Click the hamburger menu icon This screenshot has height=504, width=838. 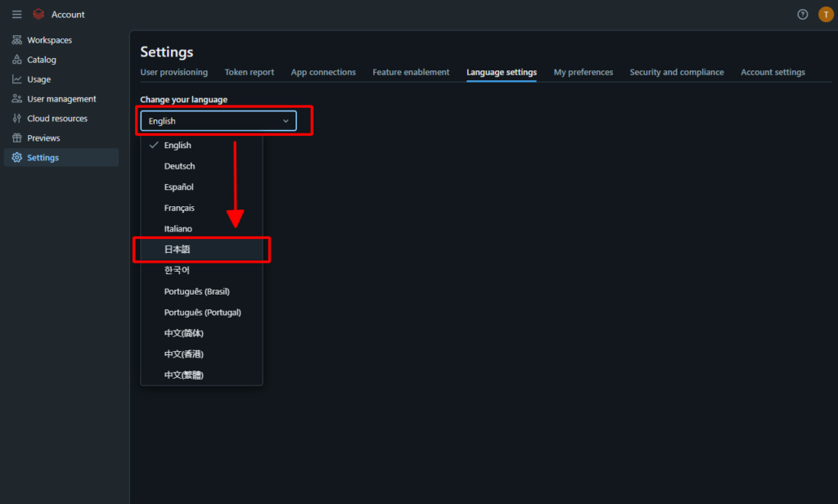coord(17,14)
